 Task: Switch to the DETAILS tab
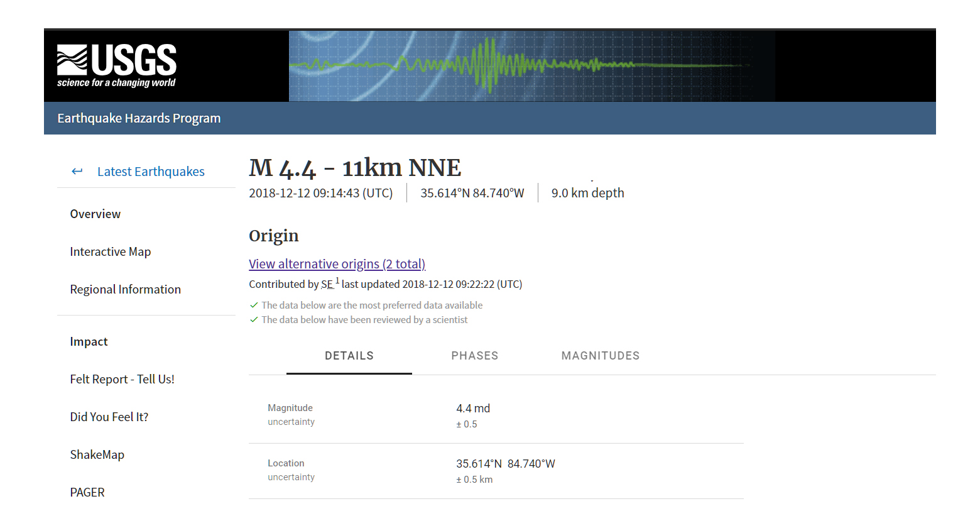(x=349, y=356)
